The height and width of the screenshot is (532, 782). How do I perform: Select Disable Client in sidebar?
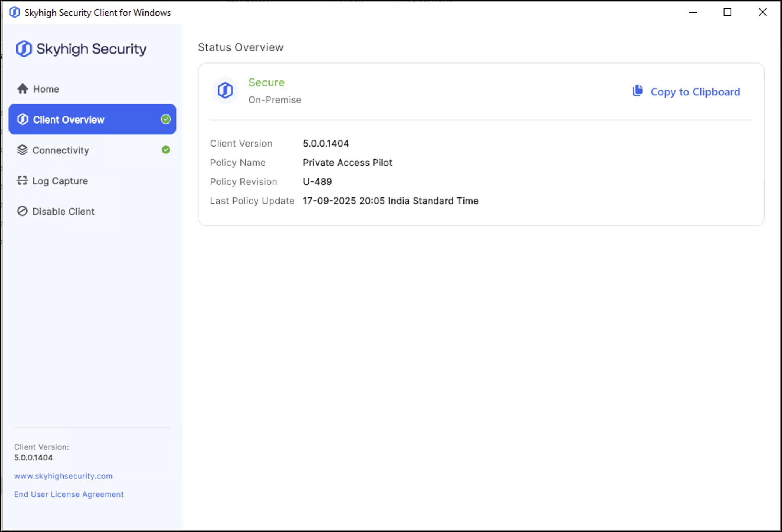[x=63, y=212]
